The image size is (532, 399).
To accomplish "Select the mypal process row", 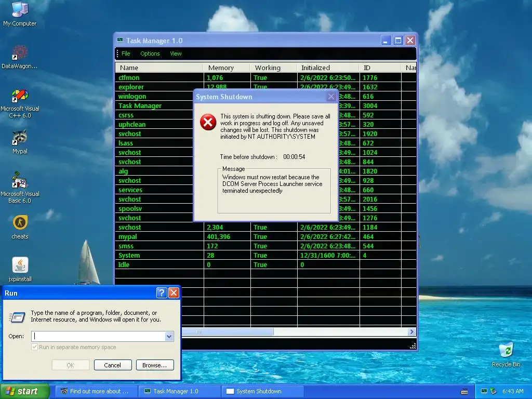I will [x=265, y=237].
